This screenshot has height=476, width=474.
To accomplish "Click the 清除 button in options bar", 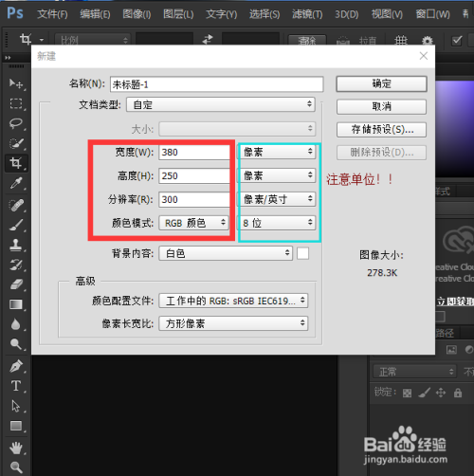I will [307, 41].
